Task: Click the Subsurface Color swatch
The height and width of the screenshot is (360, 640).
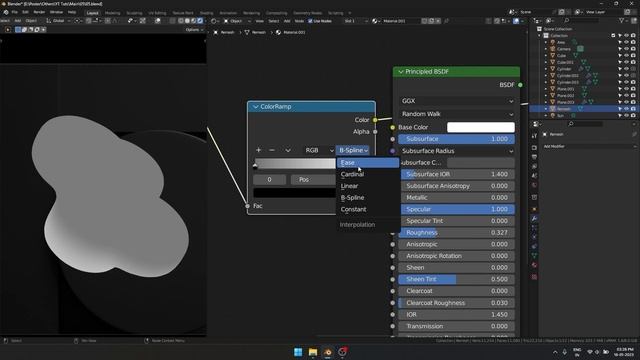Action: tap(481, 162)
